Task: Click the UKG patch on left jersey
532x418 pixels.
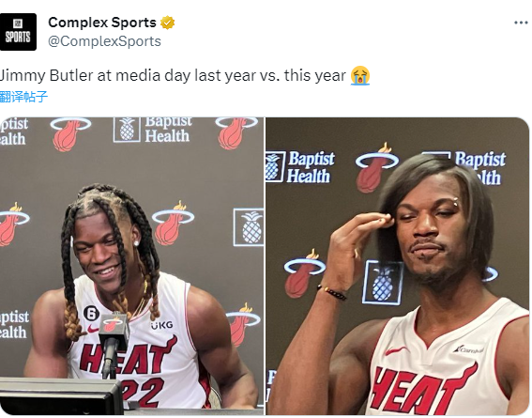Action: click(161, 325)
